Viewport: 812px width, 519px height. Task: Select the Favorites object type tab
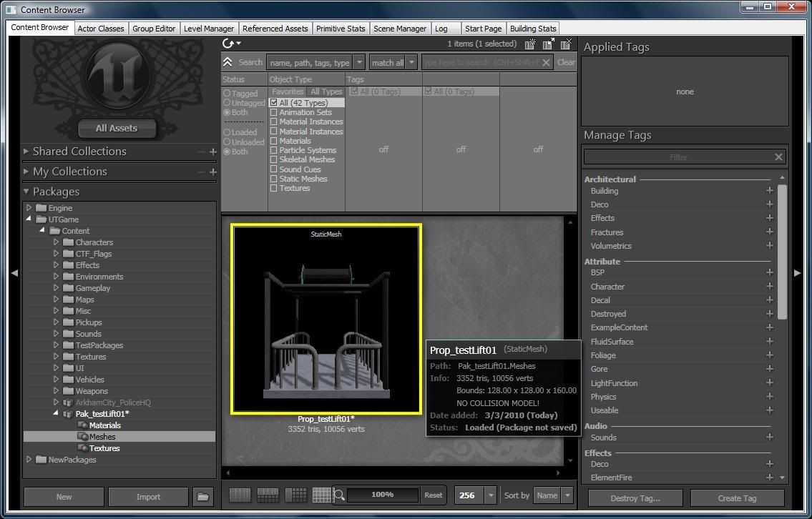point(288,92)
